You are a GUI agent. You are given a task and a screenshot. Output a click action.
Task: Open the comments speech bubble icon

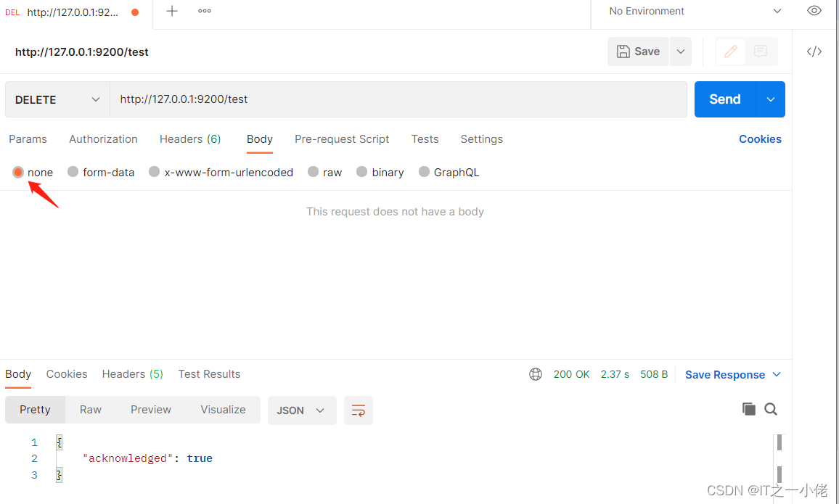click(x=761, y=51)
